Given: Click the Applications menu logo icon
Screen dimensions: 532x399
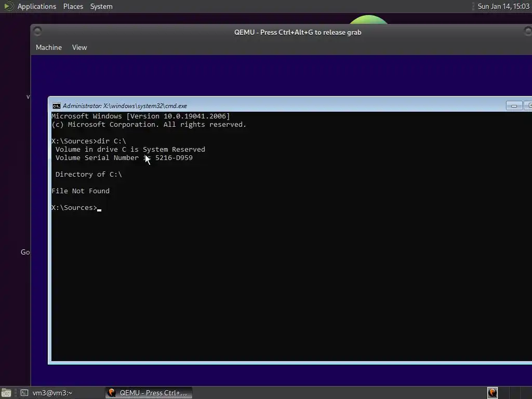Looking at the screenshot, I should [x=8, y=6].
